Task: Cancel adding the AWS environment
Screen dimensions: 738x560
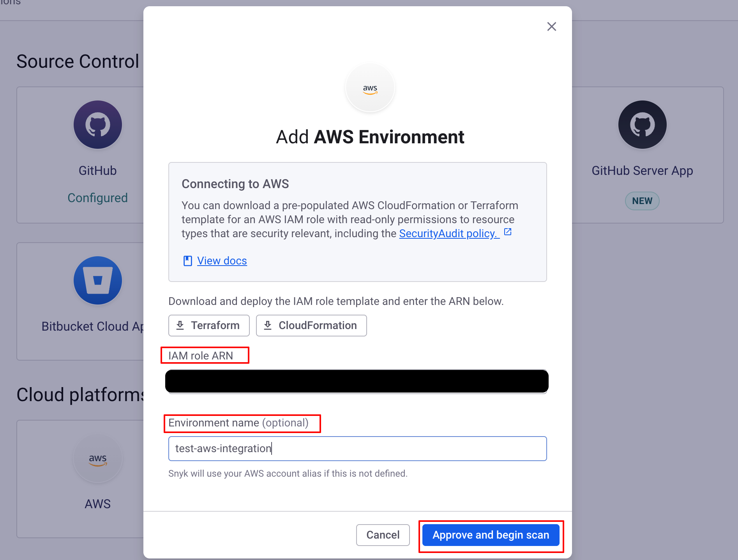Action: click(x=383, y=535)
